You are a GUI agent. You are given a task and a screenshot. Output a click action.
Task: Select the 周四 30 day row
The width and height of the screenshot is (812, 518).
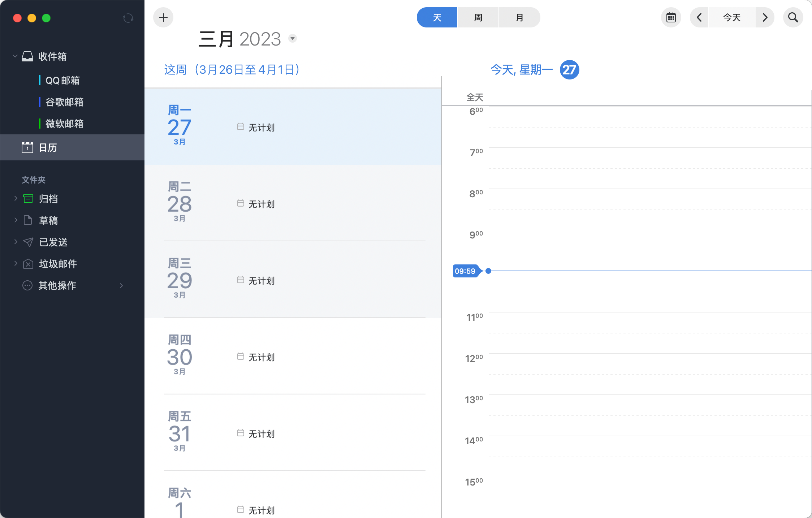pyautogui.click(x=293, y=356)
